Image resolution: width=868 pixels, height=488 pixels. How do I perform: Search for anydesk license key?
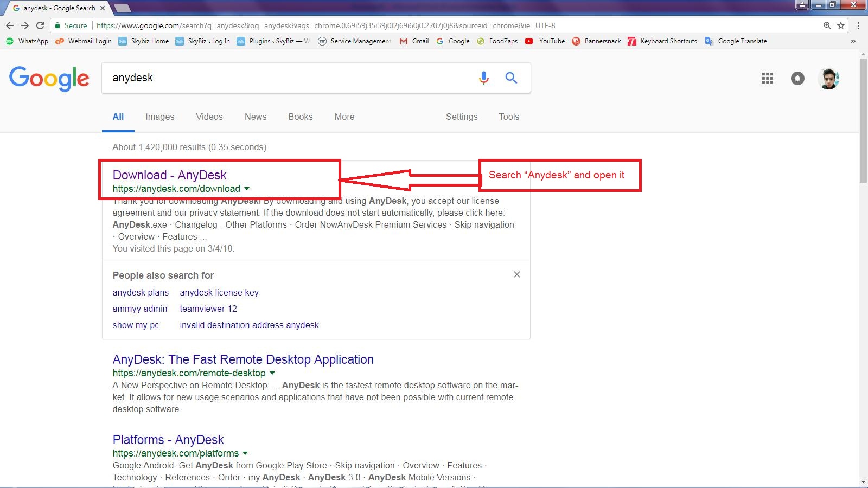point(219,293)
